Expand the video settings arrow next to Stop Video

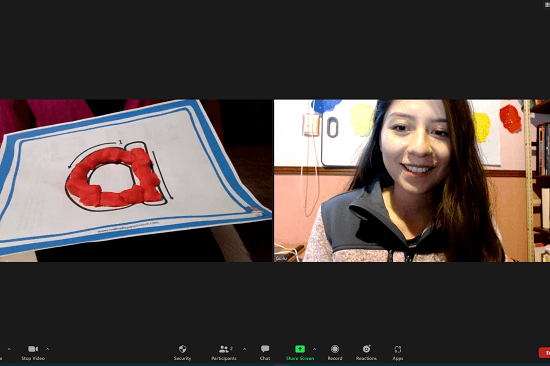pos(47,349)
